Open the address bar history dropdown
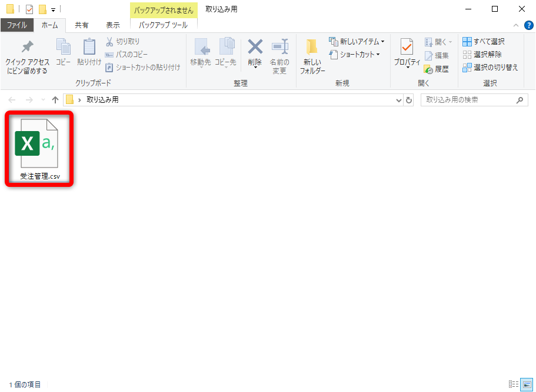This screenshot has height=392, width=536. (398, 99)
